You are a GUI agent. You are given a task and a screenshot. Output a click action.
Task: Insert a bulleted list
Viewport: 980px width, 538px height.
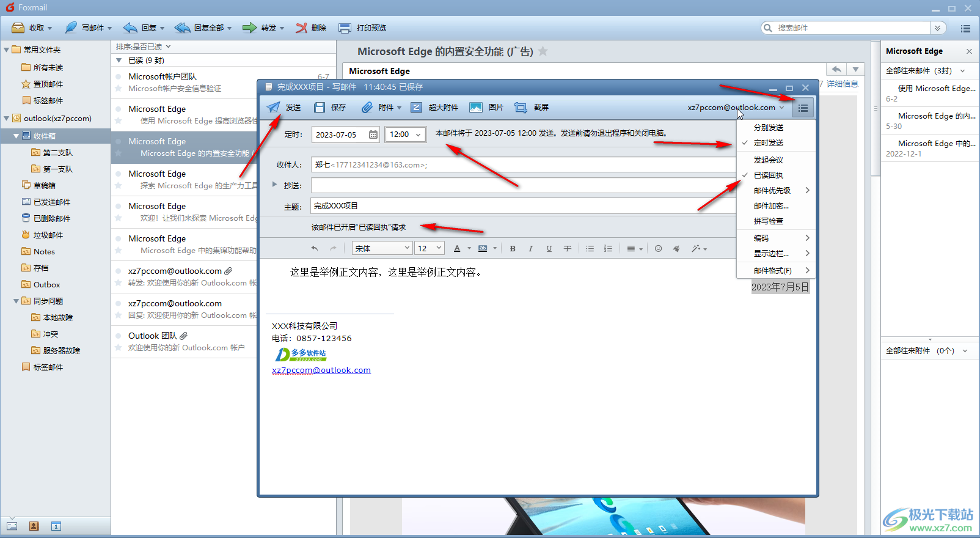pyautogui.click(x=590, y=248)
